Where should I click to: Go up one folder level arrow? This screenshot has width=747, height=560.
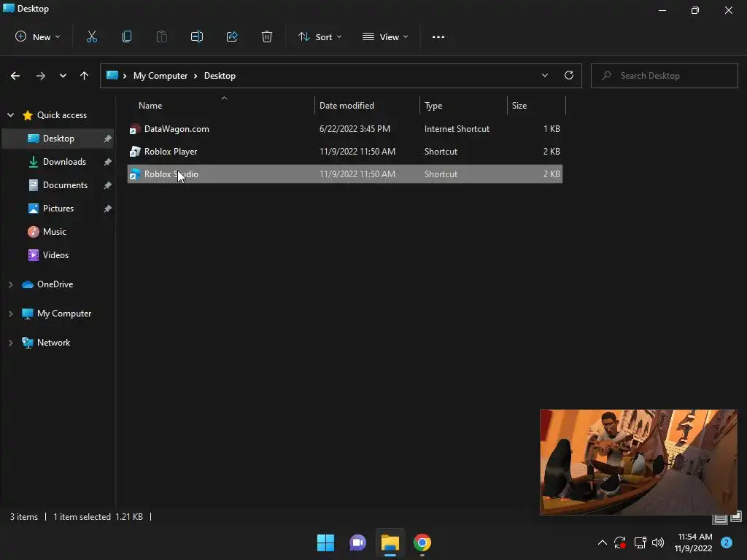[x=85, y=76]
